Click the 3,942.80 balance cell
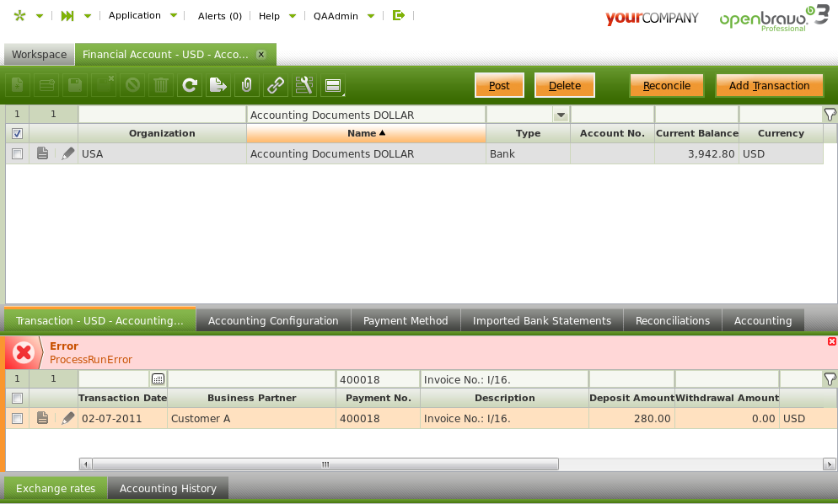Viewport: 838px width, 504px height. point(697,153)
